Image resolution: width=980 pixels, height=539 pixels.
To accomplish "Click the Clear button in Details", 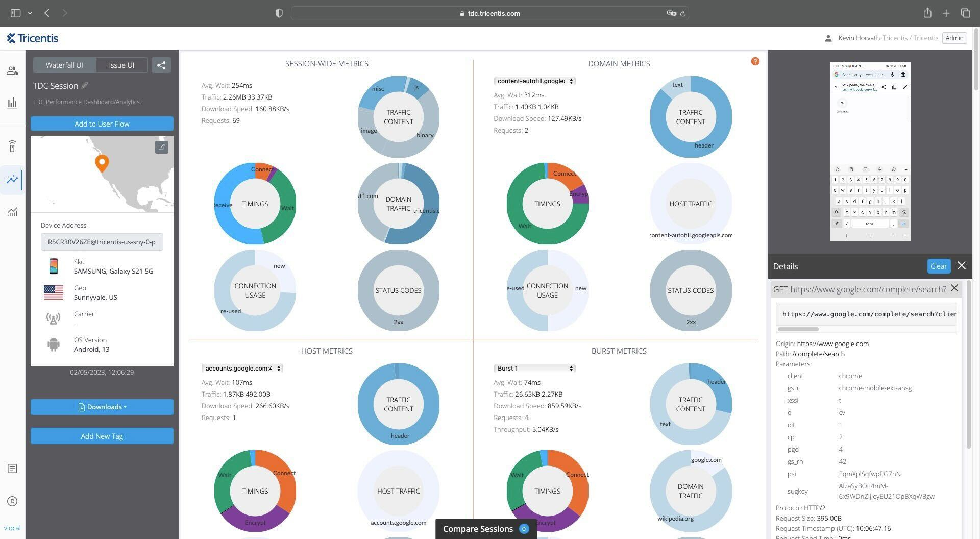I will click(938, 266).
